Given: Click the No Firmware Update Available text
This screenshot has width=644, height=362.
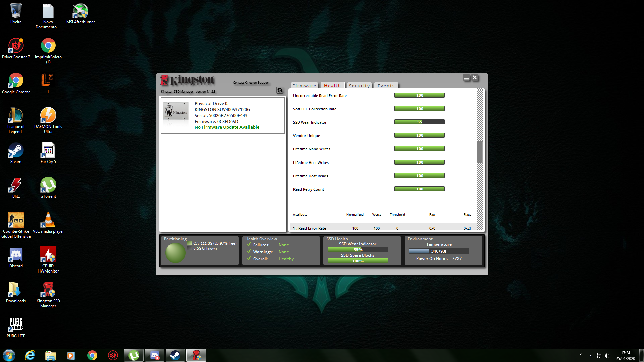Looking at the screenshot, I should [227, 127].
